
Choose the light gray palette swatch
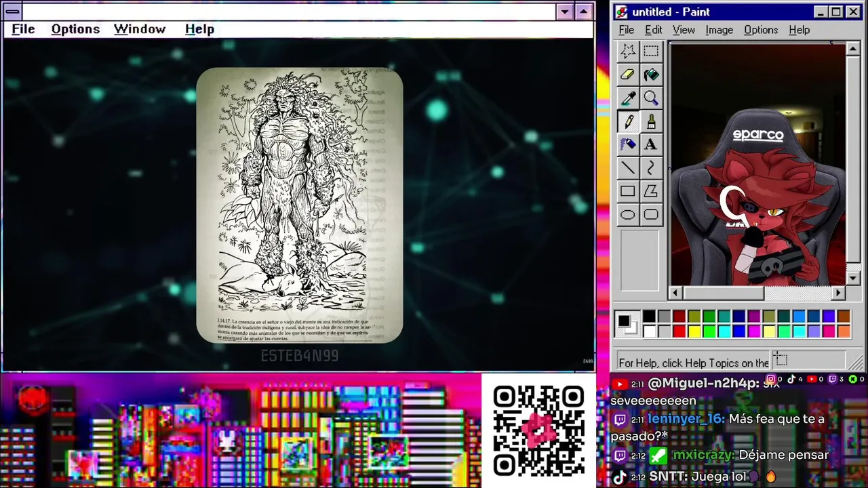tap(664, 331)
